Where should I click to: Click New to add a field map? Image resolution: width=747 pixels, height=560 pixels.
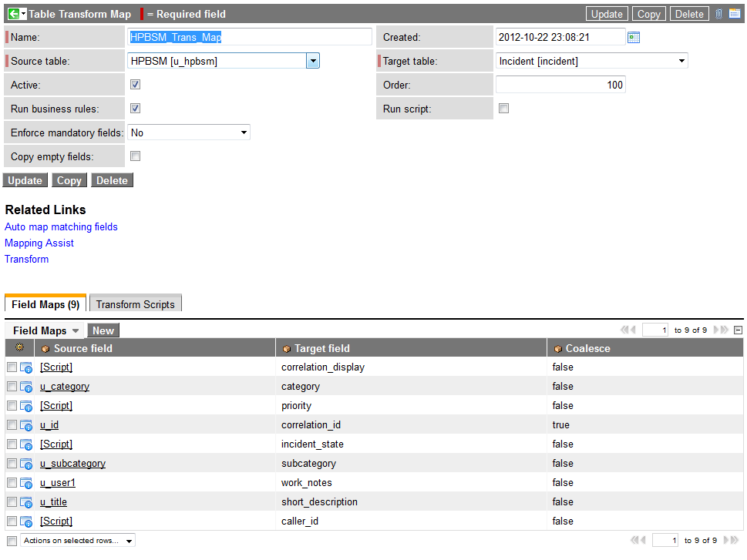103,330
